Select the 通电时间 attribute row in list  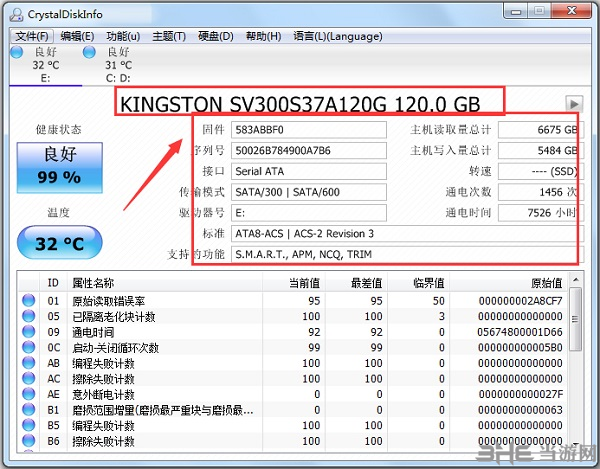tap(293, 332)
